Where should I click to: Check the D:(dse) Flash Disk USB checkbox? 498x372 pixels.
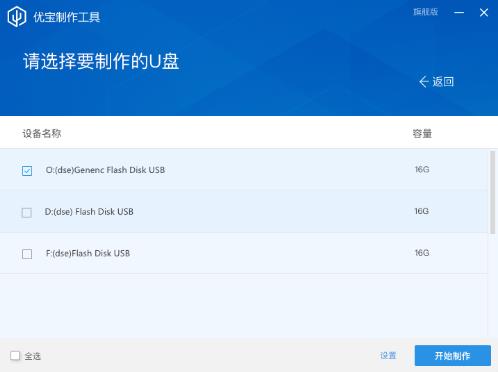(x=27, y=212)
